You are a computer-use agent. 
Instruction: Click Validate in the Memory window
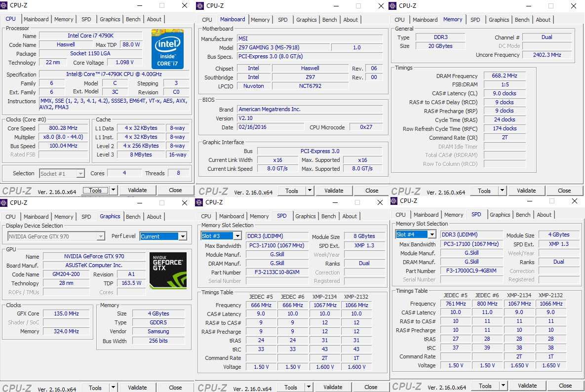point(526,191)
